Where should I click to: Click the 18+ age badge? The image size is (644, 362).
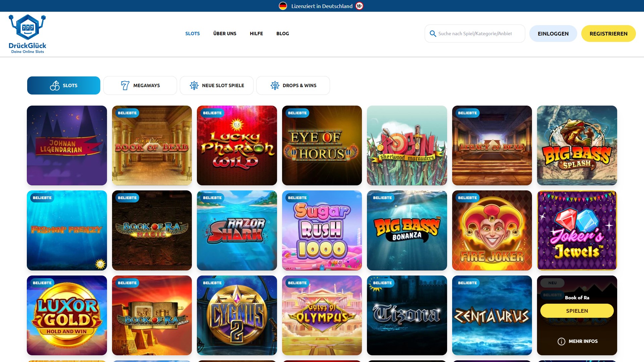(x=359, y=6)
